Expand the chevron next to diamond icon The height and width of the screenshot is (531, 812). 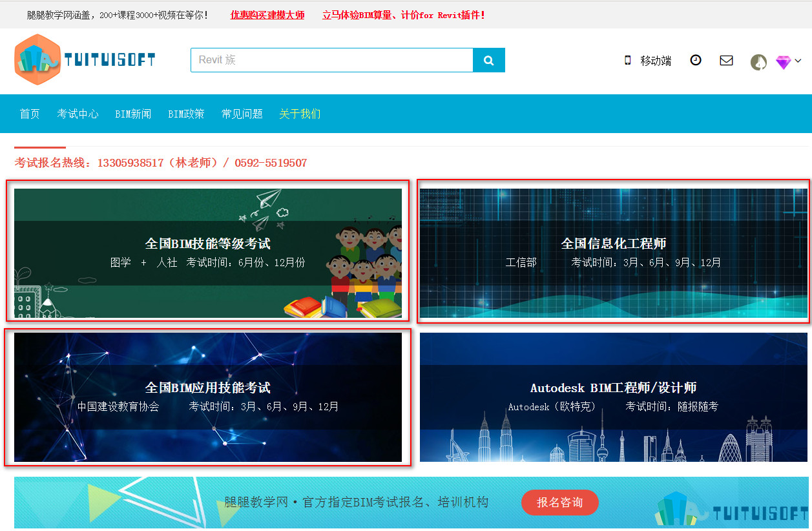pos(798,61)
